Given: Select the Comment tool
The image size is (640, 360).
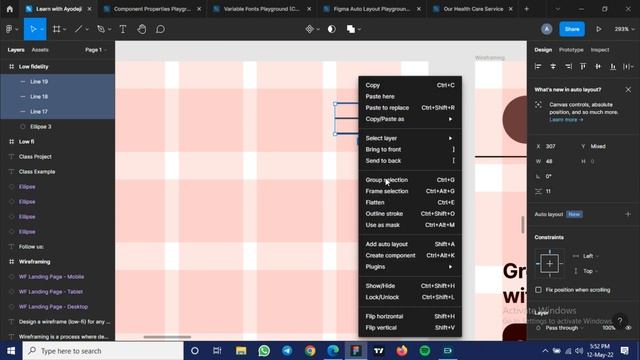Looking at the screenshot, I should [160, 29].
